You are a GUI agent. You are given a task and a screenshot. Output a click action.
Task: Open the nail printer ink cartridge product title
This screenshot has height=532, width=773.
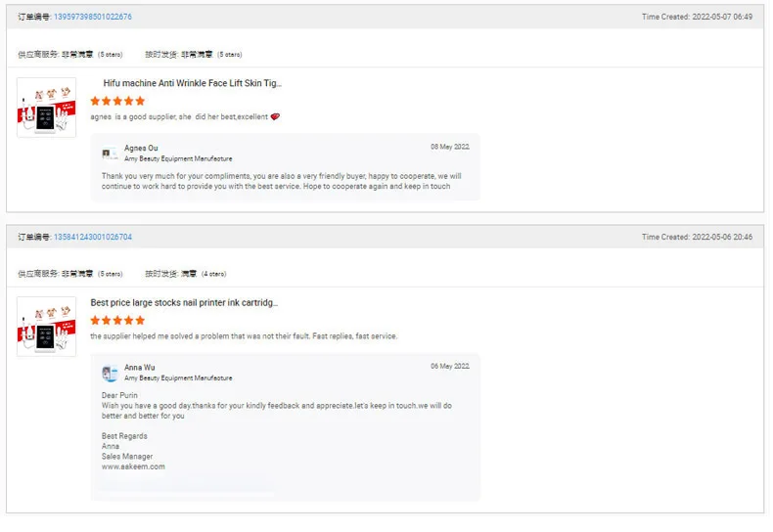[x=184, y=303]
